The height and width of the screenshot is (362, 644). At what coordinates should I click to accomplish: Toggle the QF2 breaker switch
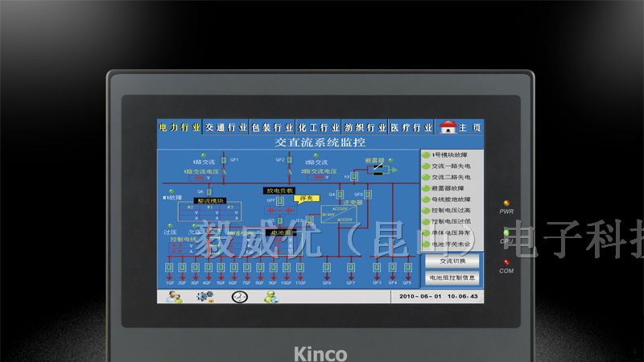click(290, 160)
